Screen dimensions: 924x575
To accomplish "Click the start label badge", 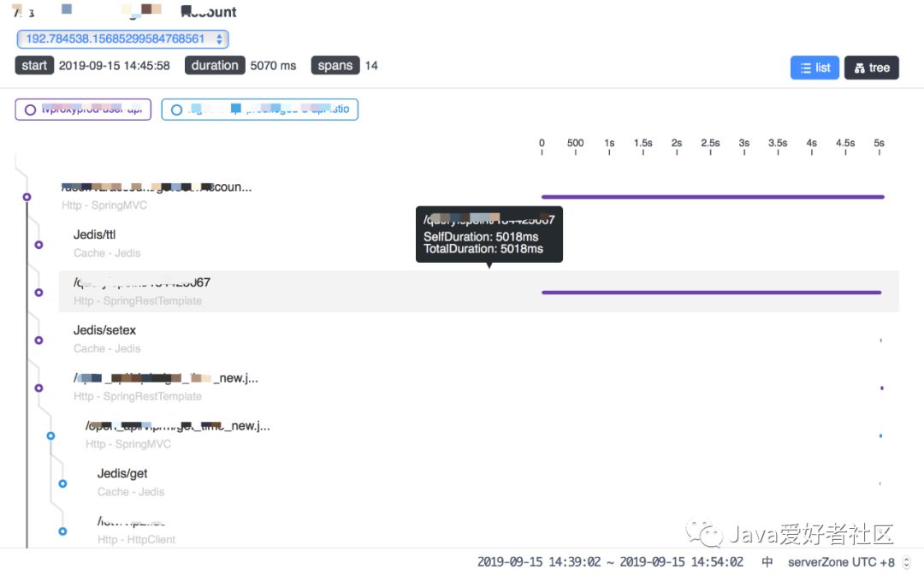I will pyautogui.click(x=34, y=65).
